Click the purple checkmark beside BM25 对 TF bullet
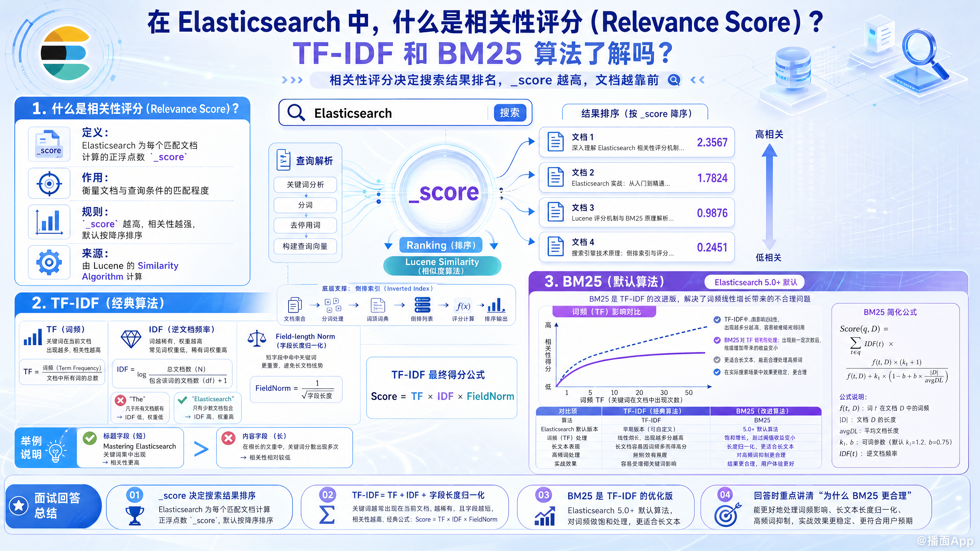 pos(717,340)
